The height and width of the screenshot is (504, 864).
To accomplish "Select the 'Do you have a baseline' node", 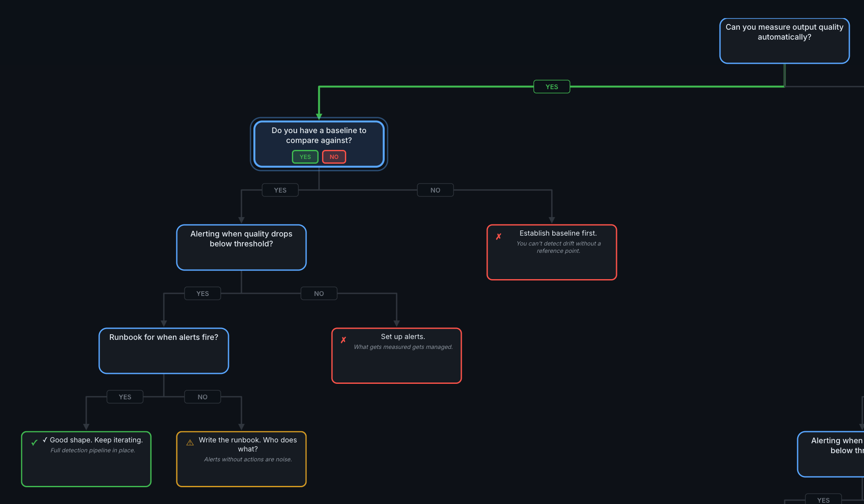I will point(319,135).
